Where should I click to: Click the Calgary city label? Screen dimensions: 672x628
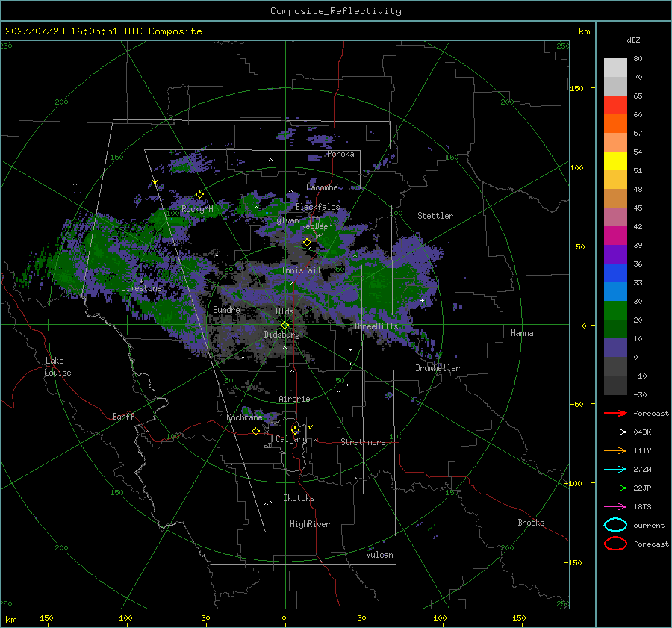[291, 439]
